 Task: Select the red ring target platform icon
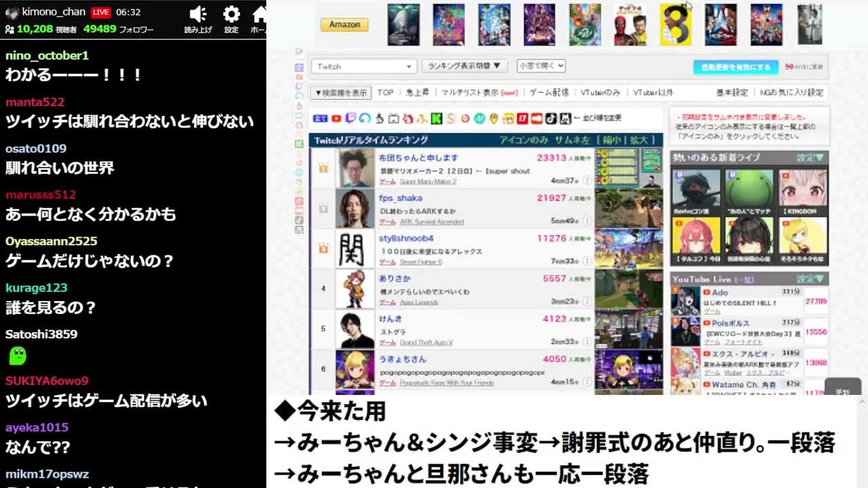tap(465, 119)
